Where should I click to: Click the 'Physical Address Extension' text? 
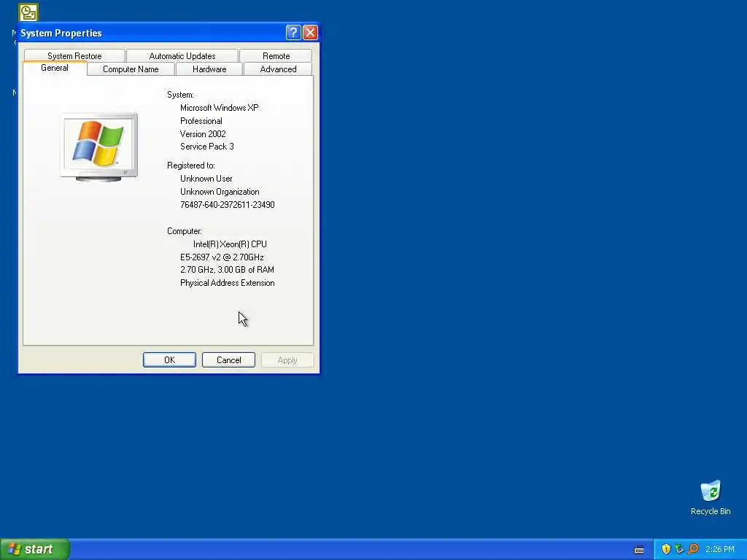click(228, 283)
